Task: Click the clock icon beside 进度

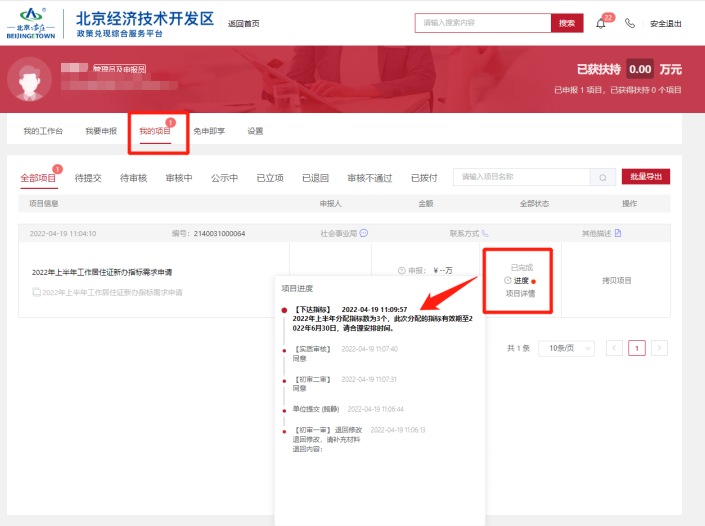Action: pyautogui.click(x=508, y=280)
